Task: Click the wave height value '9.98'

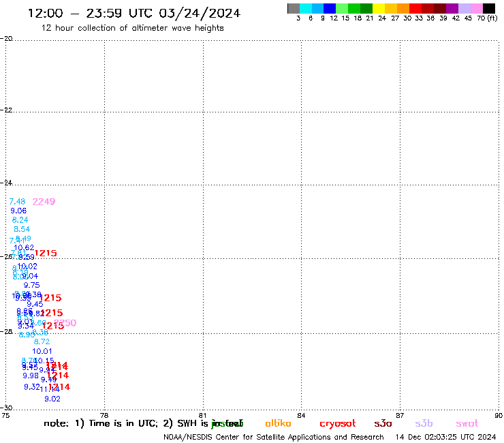Action: point(31,376)
